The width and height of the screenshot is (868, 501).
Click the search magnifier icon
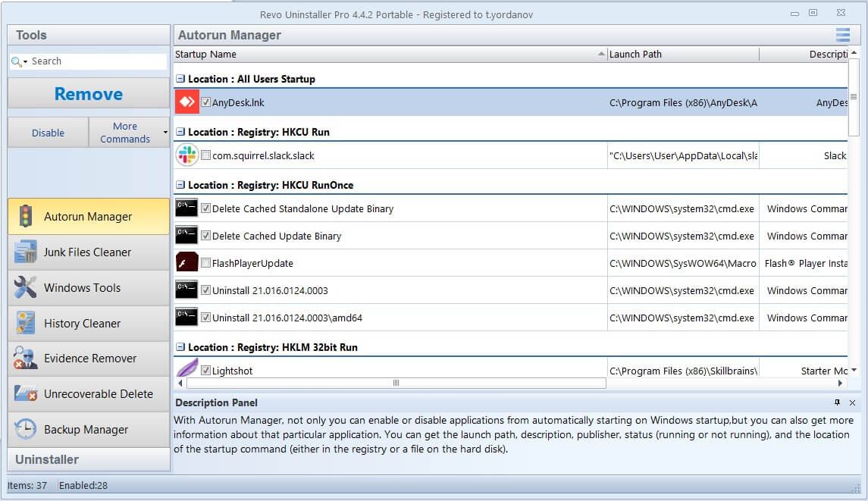pyautogui.click(x=16, y=61)
